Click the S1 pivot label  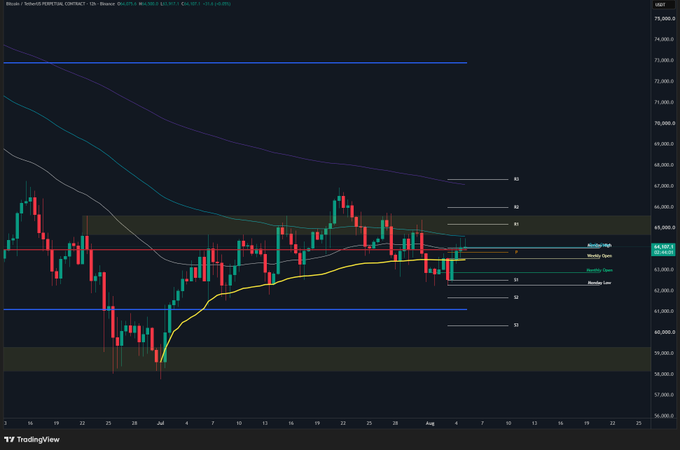[x=516, y=280]
